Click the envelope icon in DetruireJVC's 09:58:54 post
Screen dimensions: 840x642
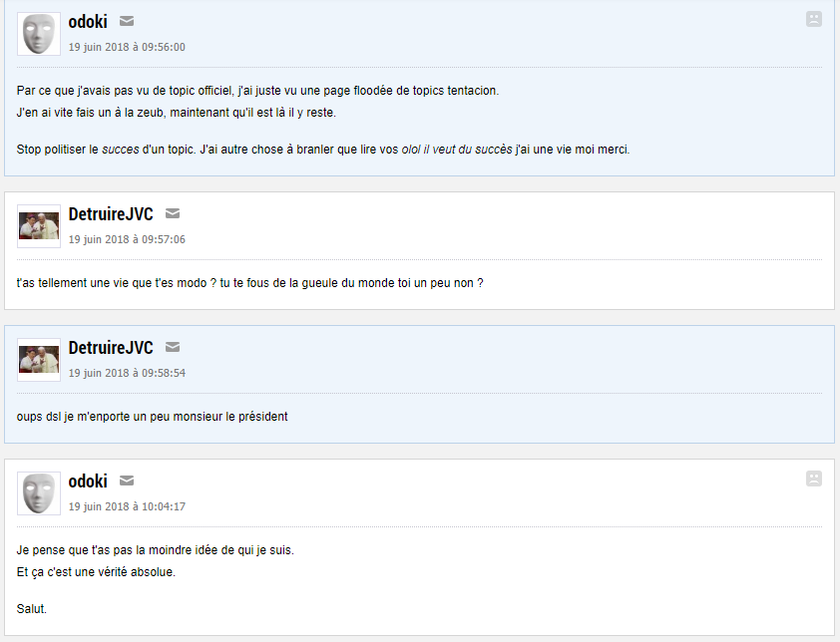pyautogui.click(x=173, y=347)
